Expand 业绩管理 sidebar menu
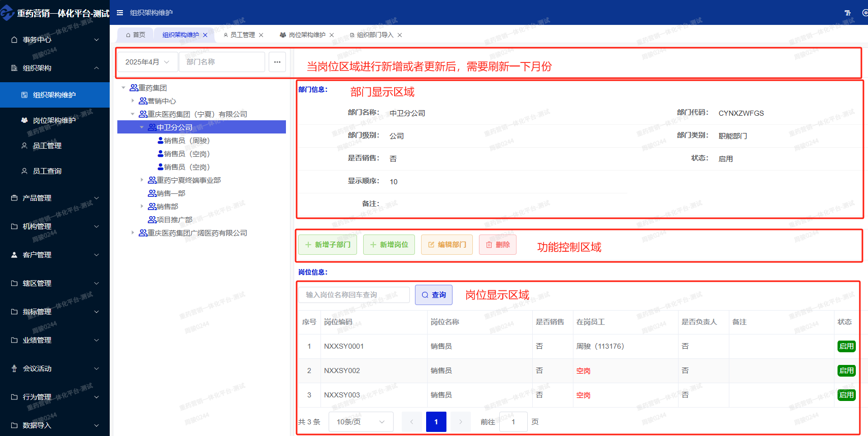Image resolution: width=868 pixels, height=436 pixels. pos(55,340)
